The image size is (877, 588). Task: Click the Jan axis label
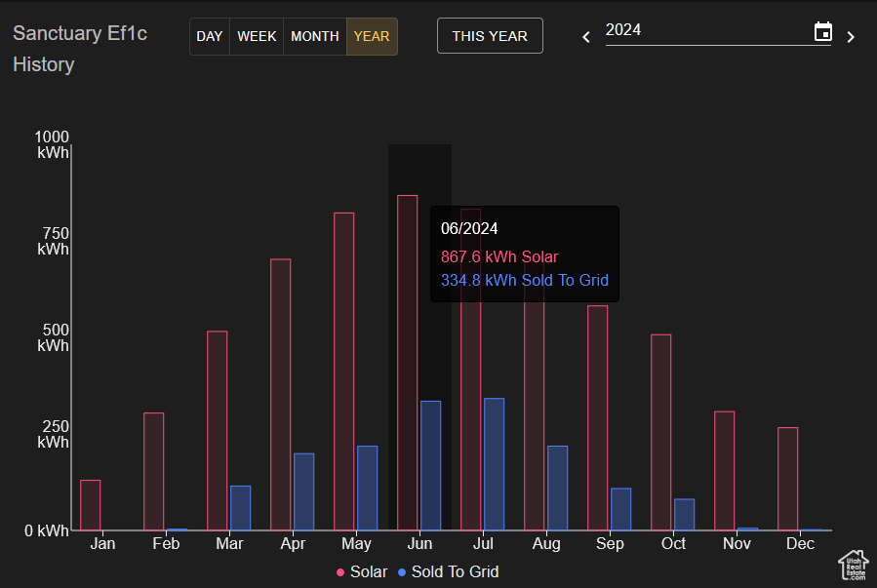pyautogui.click(x=102, y=544)
